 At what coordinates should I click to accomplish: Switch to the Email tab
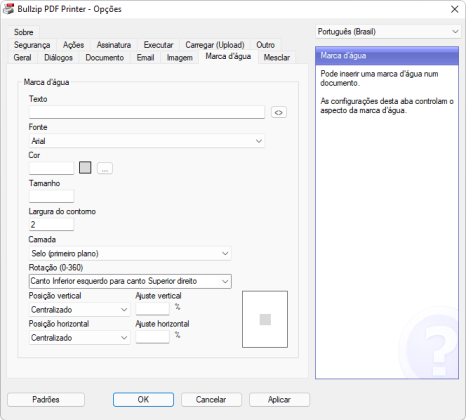click(x=145, y=58)
